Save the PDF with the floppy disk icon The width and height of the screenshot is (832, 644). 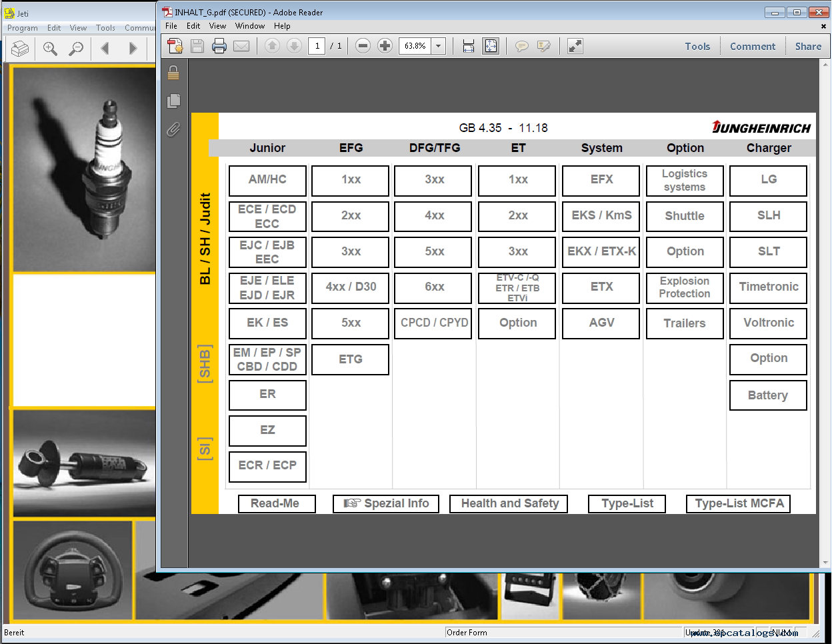[x=197, y=46]
